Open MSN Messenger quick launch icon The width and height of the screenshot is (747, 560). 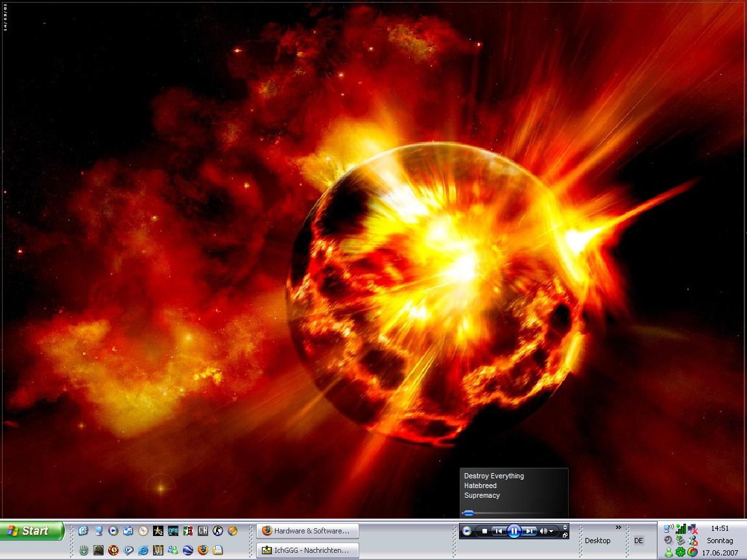pyautogui.click(x=173, y=550)
